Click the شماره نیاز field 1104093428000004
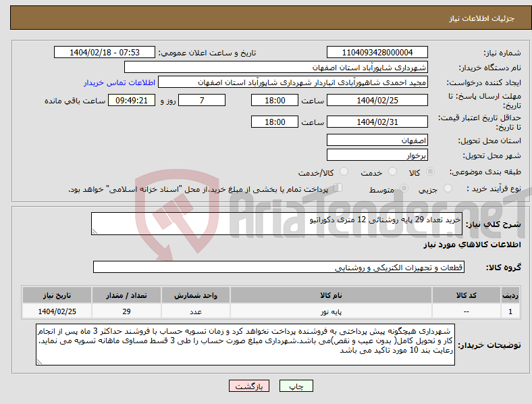The image size is (532, 404). [x=377, y=53]
